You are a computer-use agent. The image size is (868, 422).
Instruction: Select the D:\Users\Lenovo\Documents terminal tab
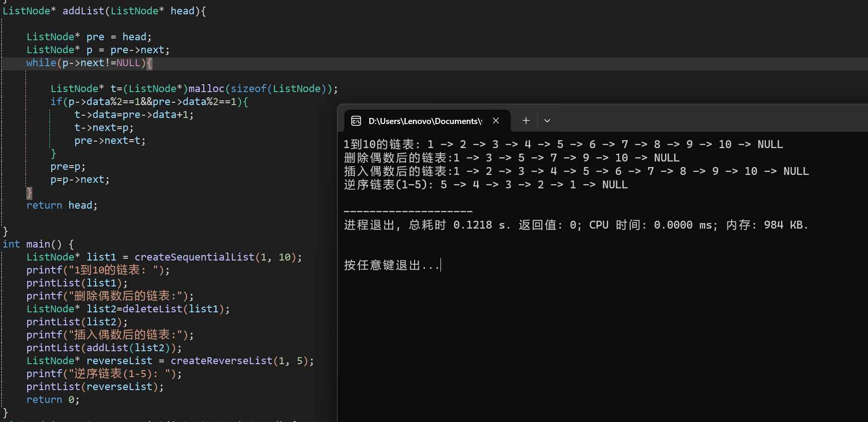coord(428,121)
